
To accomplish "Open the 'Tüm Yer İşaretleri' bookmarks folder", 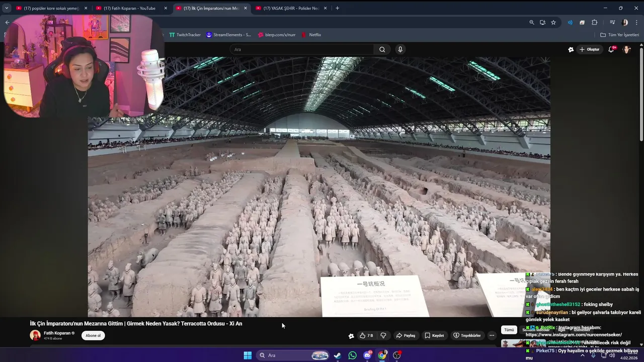I will [x=619, y=35].
